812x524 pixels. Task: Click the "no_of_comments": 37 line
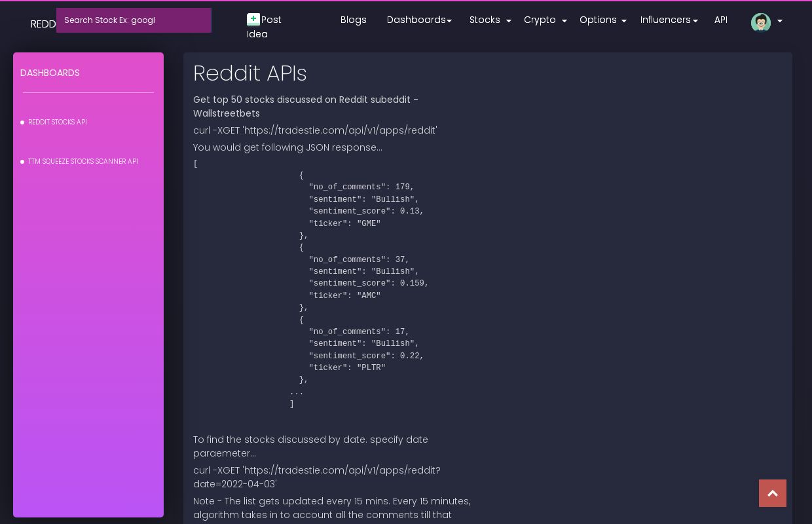[359, 260]
